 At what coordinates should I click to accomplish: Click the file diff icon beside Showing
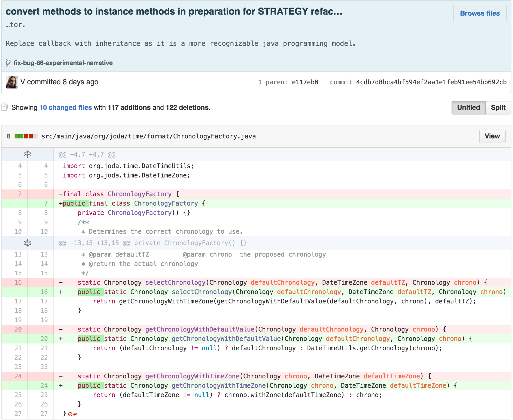click(x=4, y=107)
